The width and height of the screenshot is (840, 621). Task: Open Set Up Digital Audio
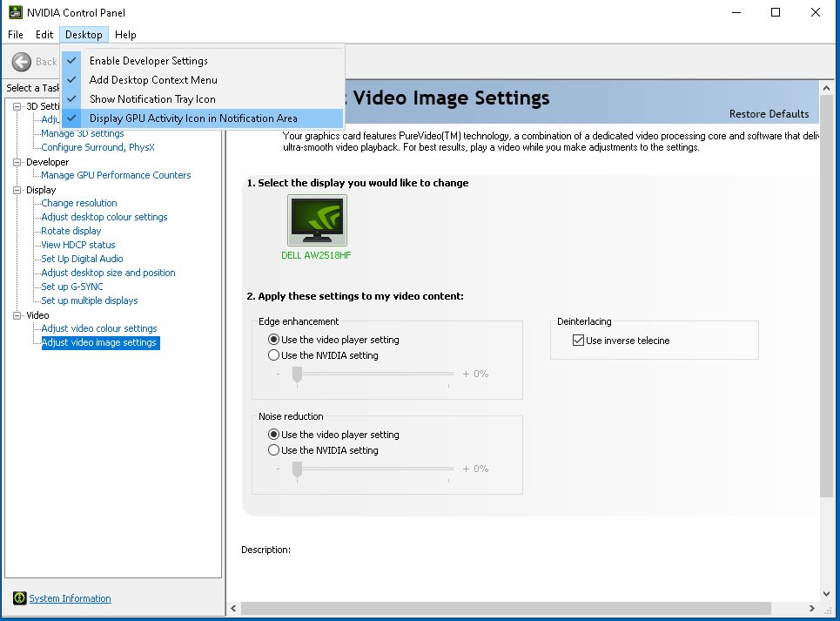coord(82,259)
